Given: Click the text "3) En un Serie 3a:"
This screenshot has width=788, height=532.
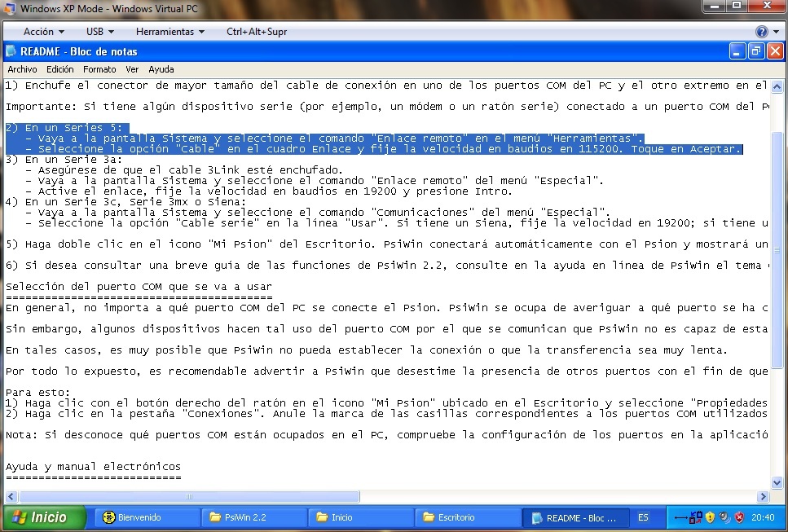Looking at the screenshot, I should click(64, 159).
